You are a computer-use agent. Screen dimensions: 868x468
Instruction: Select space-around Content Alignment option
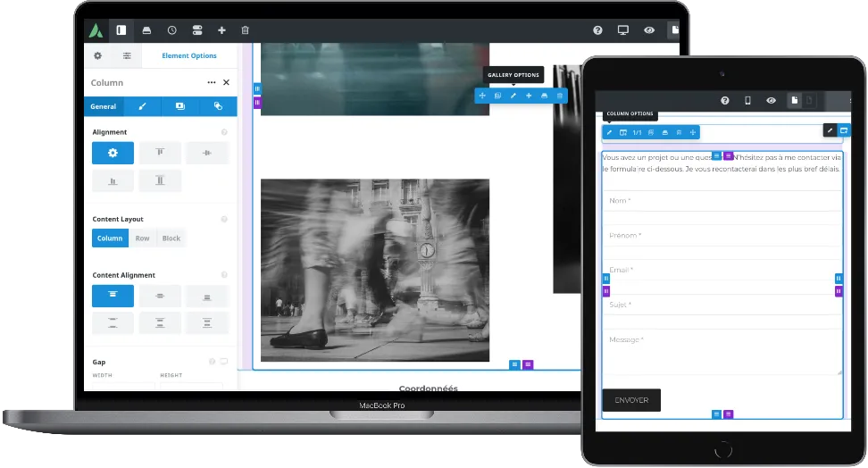(x=160, y=323)
